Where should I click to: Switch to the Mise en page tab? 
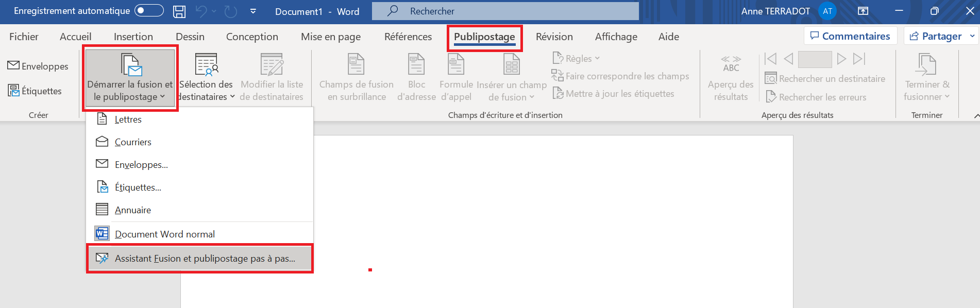click(x=330, y=37)
